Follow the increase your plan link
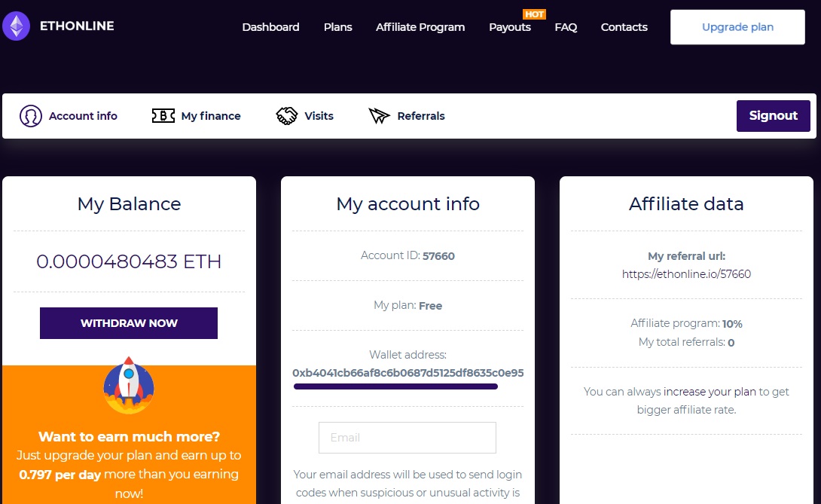821x504 pixels. click(x=710, y=392)
